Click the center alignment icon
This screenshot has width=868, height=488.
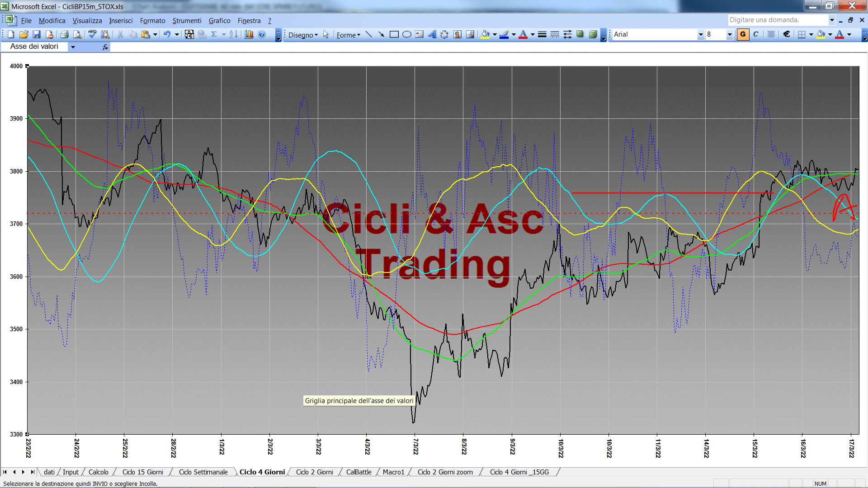[x=771, y=34]
